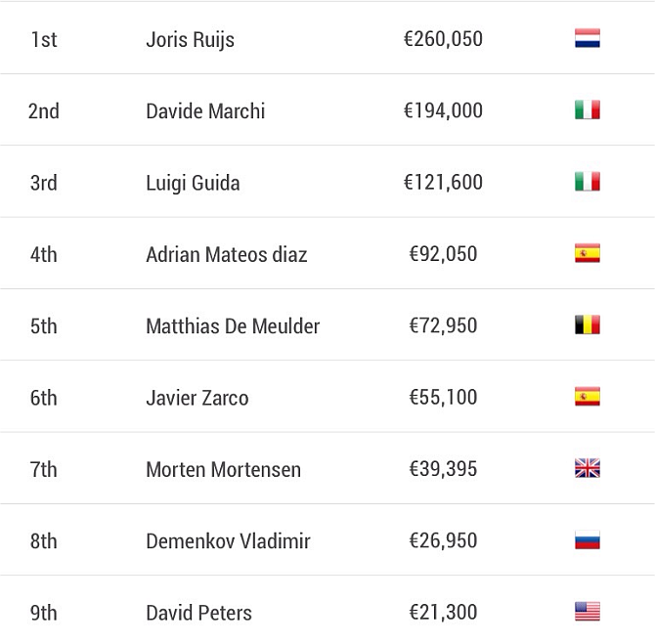Image resolution: width=655 pixels, height=644 pixels.
Task: Click the Italian flag next to Davide Marchi
Action: pos(588,109)
